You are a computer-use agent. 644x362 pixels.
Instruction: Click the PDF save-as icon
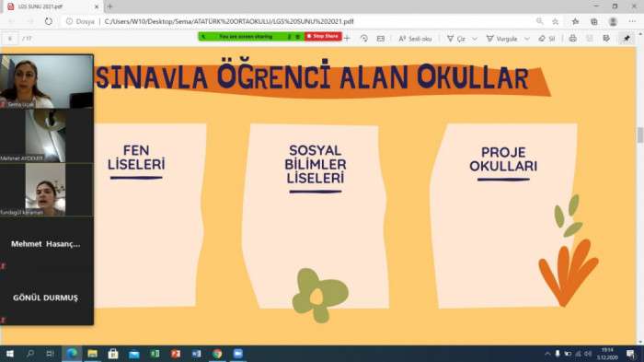[x=606, y=39]
